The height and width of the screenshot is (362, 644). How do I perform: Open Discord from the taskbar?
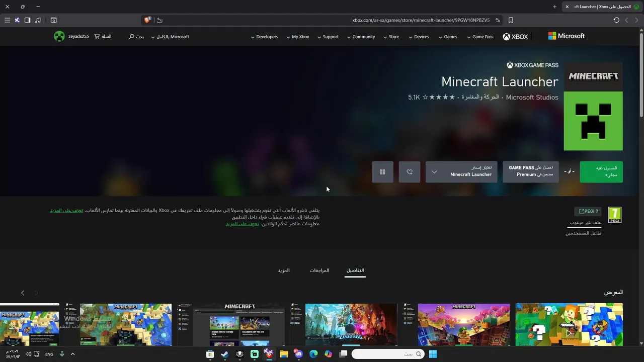[299, 354]
